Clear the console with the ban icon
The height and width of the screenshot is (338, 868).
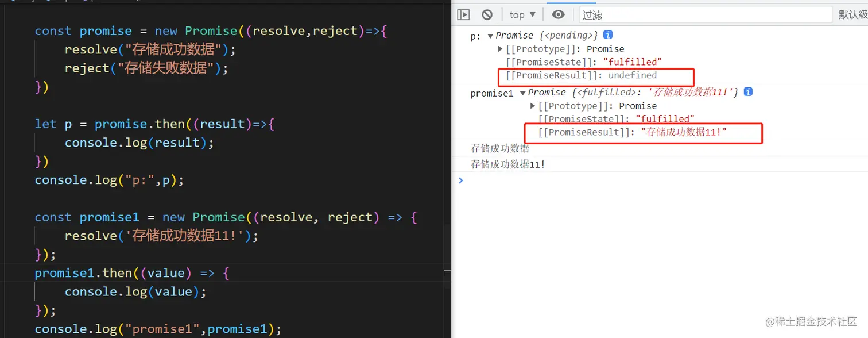[x=487, y=14]
